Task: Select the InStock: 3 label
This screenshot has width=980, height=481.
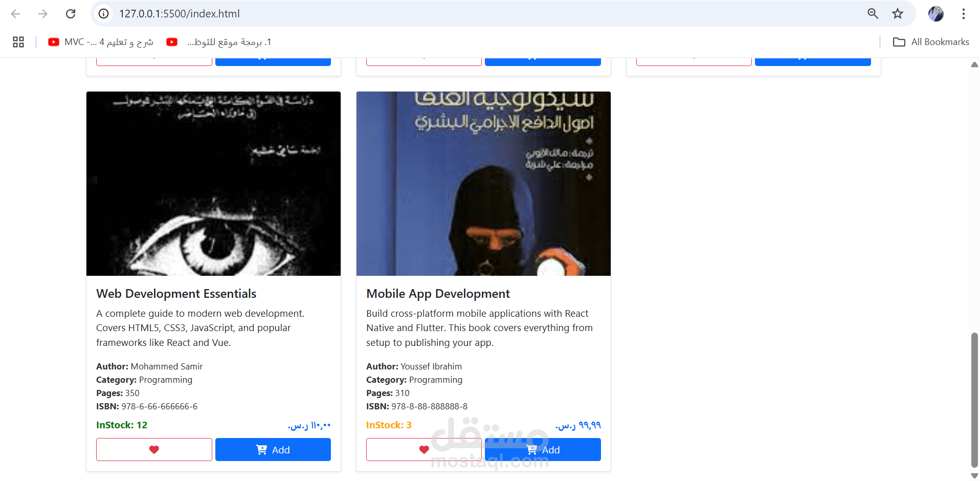Action: [389, 425]
